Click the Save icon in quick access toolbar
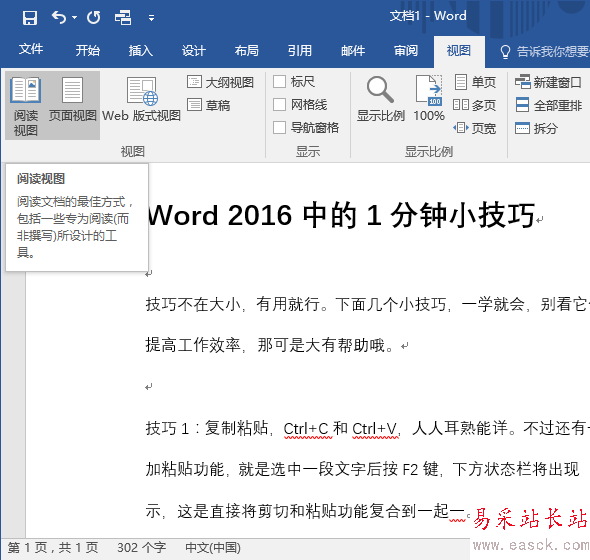This screenshot has width=590, height=560. 30,17
